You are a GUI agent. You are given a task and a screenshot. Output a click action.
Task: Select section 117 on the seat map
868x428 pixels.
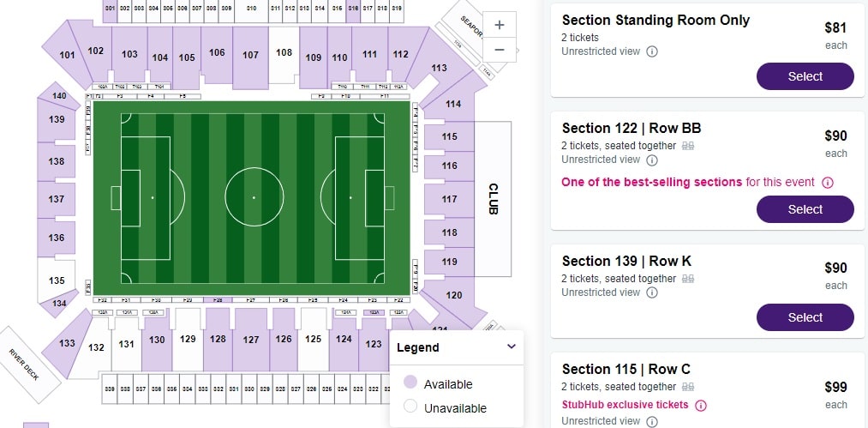(449, 199)
